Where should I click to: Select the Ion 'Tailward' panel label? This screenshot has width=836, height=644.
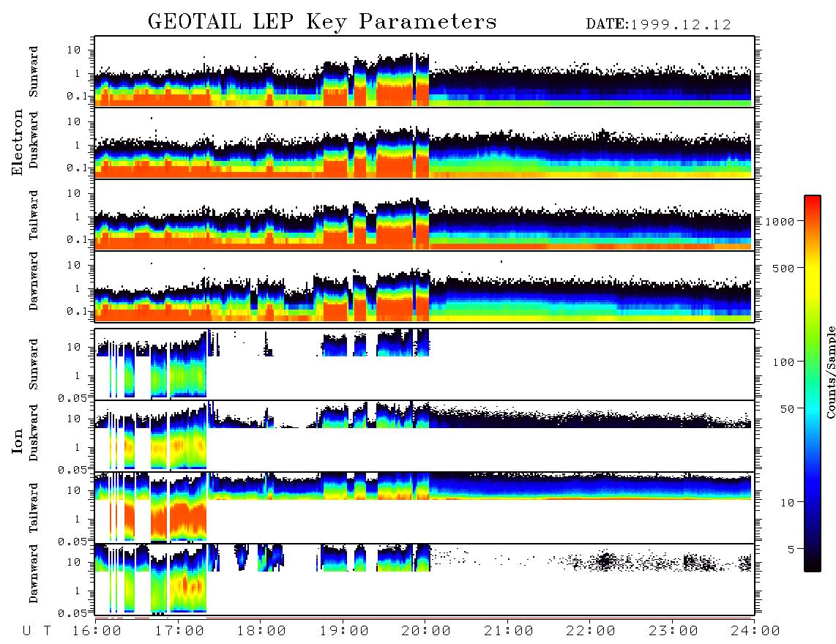[34, 508]
